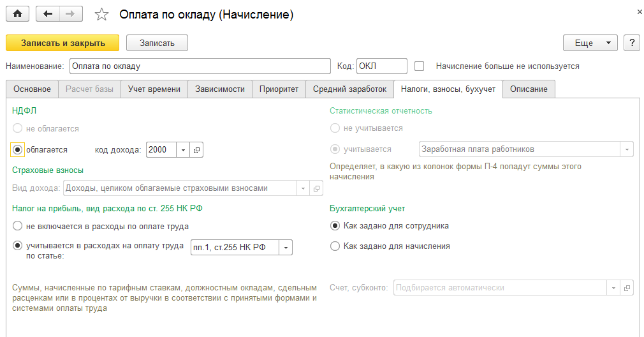Switch to the 'Средний заработок' tab
The width and height of the screenshot is (644, 337).
pos(349,89)
